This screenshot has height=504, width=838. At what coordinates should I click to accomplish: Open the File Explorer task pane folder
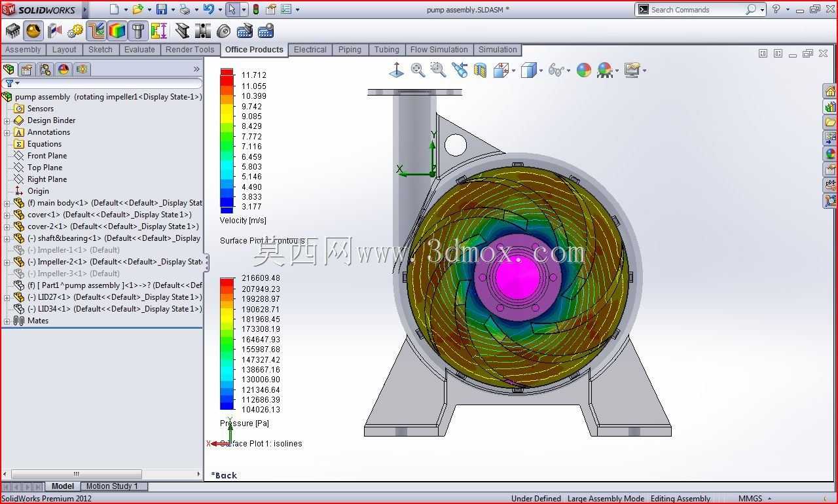pos(830,122)
